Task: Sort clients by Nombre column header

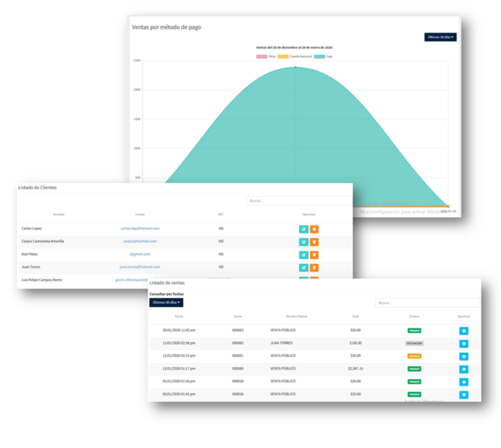Action: (59, 214)
